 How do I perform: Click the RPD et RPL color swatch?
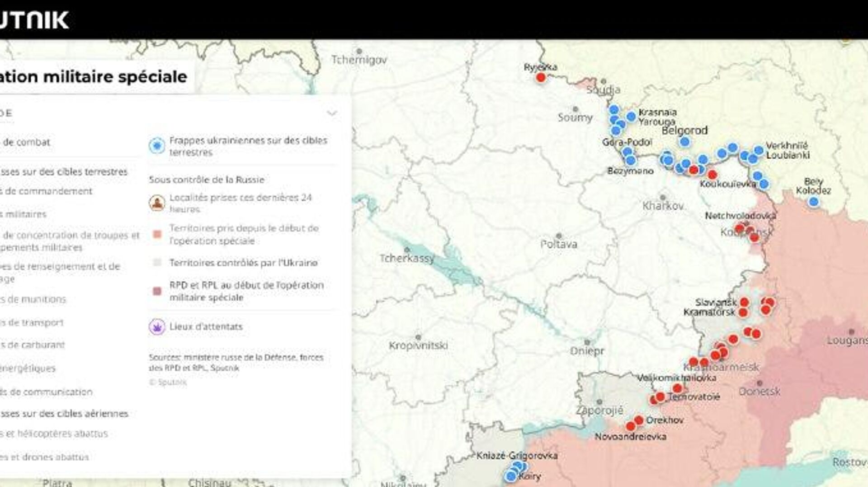(x=157, y=291)
